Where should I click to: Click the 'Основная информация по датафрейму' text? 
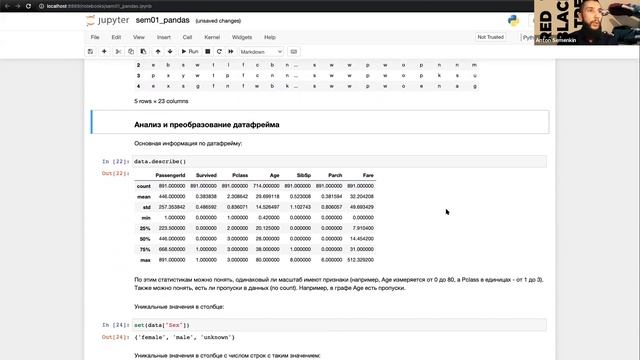(188, 144)
